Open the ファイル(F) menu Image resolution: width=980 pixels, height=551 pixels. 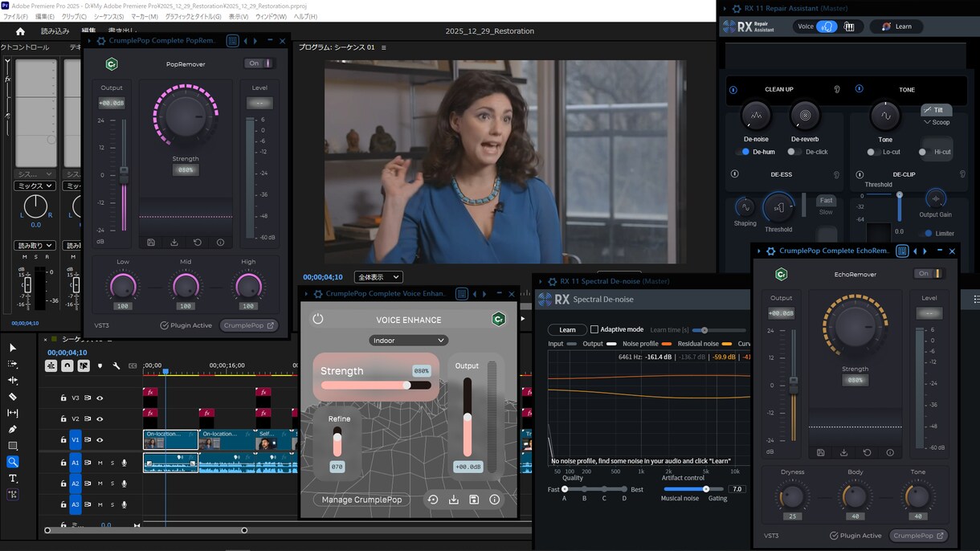(16, 16)
